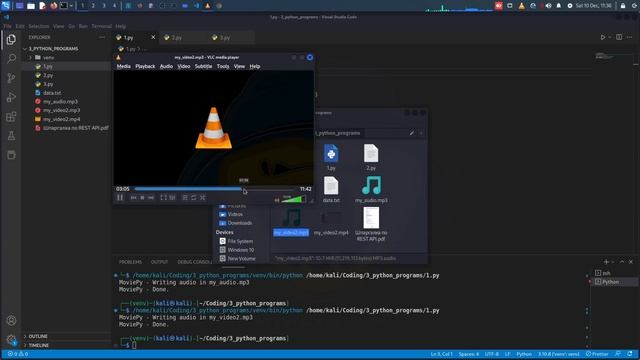The width and height of the screenshot is (640, 360).
Task: Mute VLC audio via speaker icon
Action: coord(277,200)
